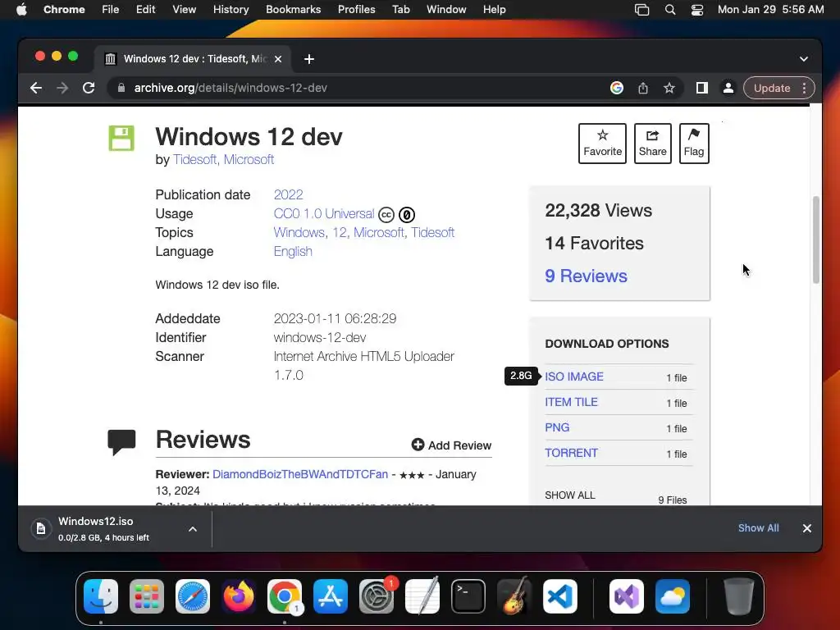
Task: Open the Chrome application menu
Action: pos(64,10)
